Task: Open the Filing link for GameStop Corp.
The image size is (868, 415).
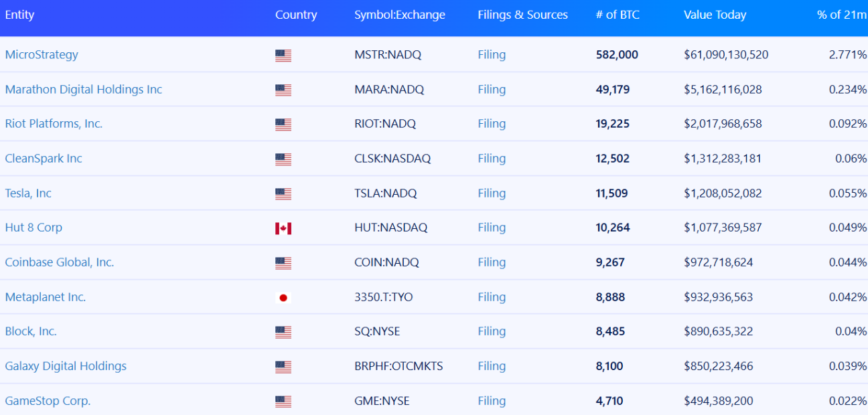Action: pyautogui.click(x=492, y=401)
